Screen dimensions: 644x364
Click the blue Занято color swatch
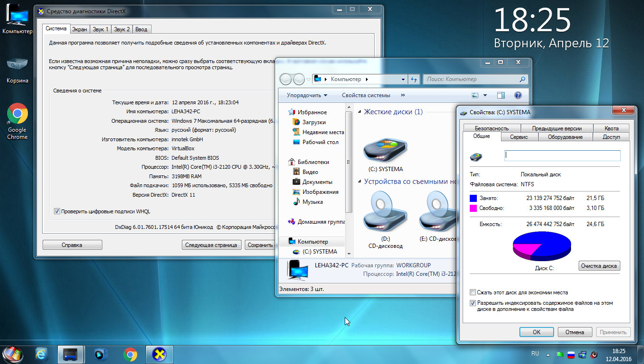pos(473,198)
